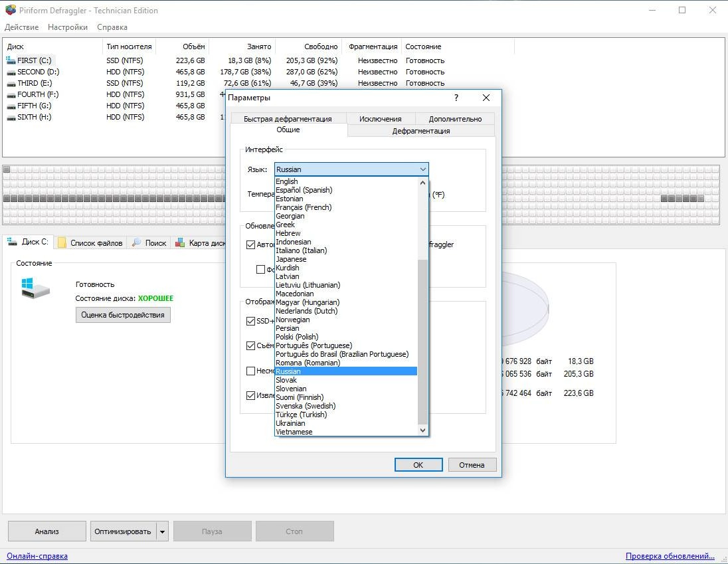728x564 pixels.
Task: Click Оценка быстродействия button
Action: (x=123, y=315)
